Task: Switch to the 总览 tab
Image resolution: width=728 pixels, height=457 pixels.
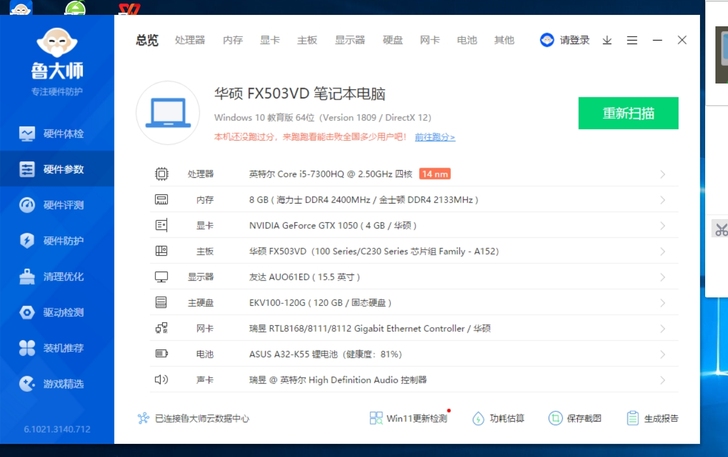Action: (x=147, y=40)
